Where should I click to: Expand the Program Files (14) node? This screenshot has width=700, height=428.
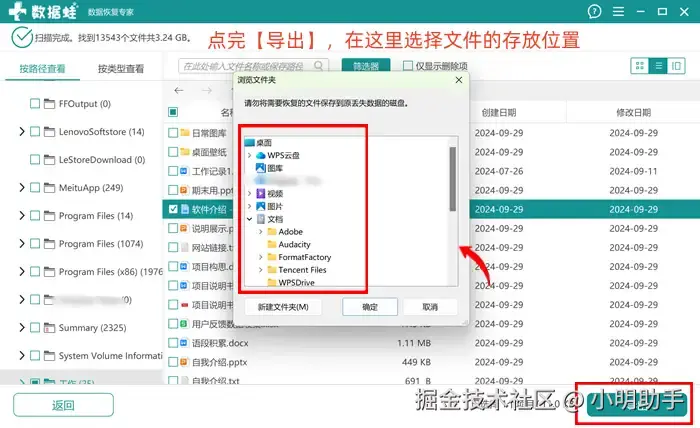(x=21, y=216)
